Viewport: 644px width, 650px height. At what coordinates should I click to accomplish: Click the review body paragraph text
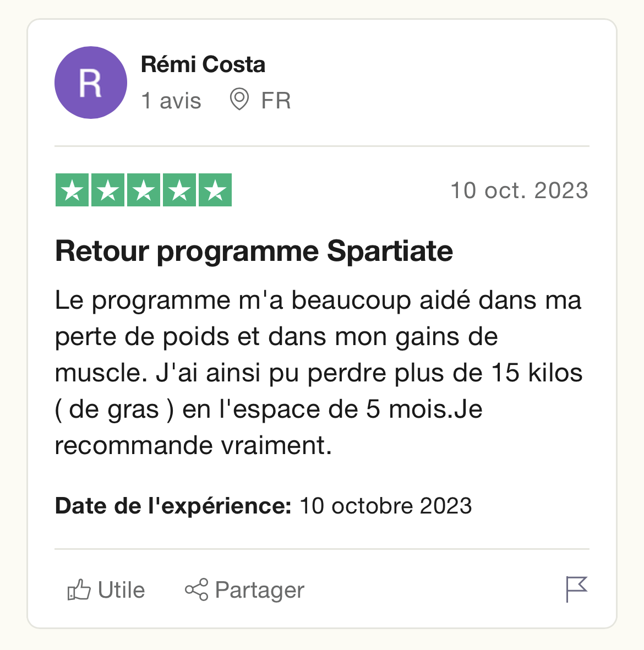click(x=319, y=372)
